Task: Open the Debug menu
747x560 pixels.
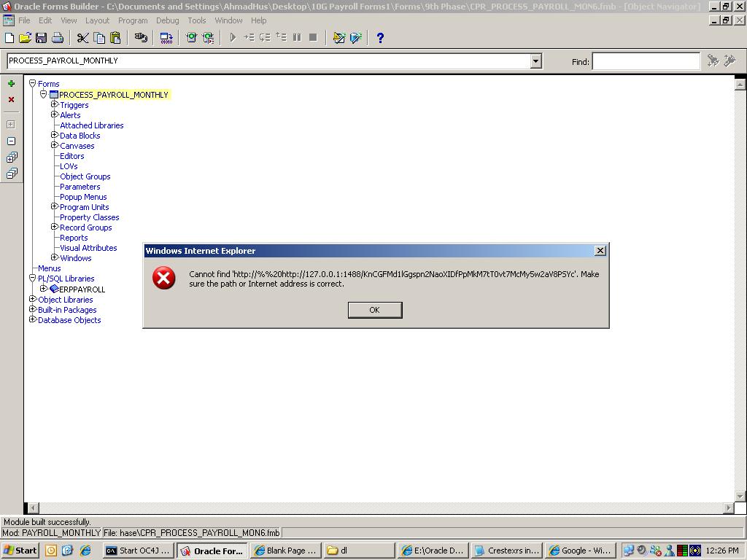Action: click(167, 20)
